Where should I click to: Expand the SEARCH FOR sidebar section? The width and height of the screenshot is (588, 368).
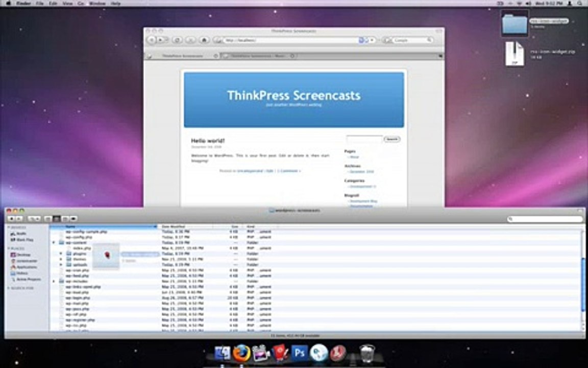[x=9, y=288]
